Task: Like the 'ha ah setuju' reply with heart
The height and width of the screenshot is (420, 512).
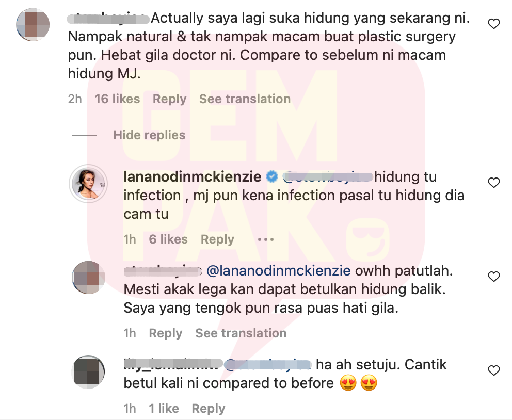Action: click(x=494, y=370)
